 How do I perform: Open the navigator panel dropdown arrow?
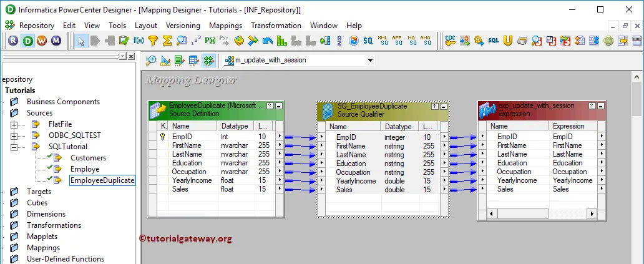(x=123, y=56)
